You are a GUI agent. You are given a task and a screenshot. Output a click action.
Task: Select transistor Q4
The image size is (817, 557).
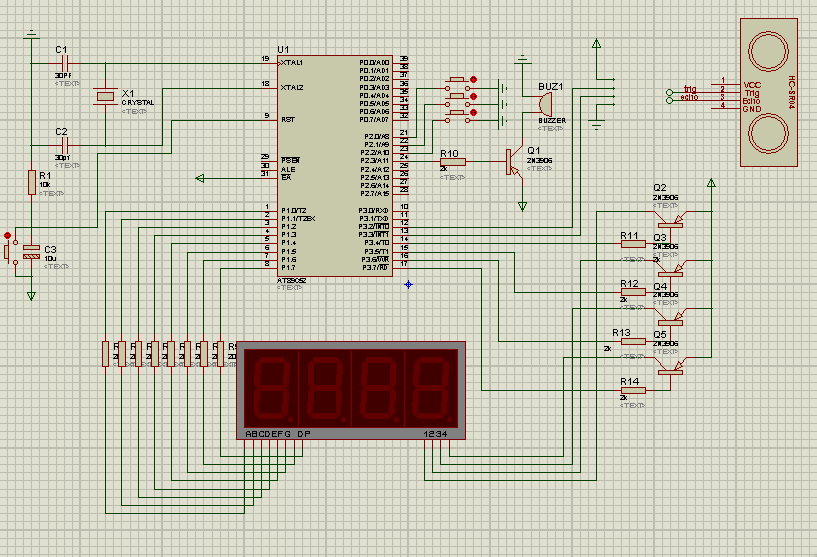pos(671,318)
